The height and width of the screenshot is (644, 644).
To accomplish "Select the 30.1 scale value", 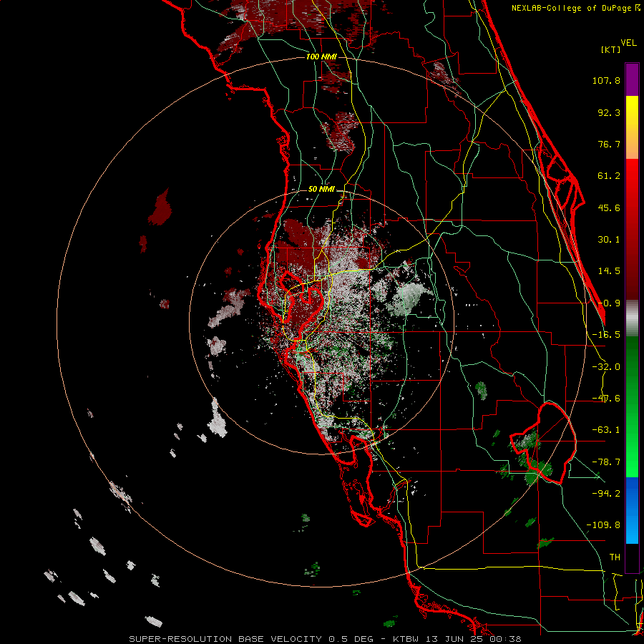I will [609, 240].
